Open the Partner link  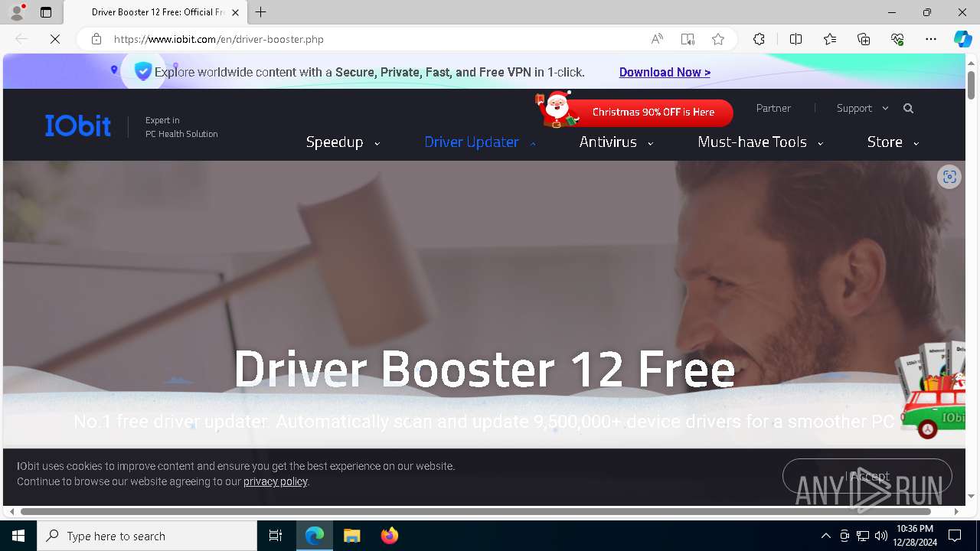(x=773, y=108)
